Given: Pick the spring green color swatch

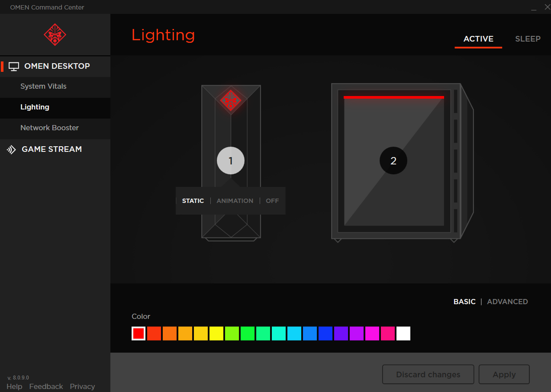Looking at the screenshot, I should click(x=263, y=334).
